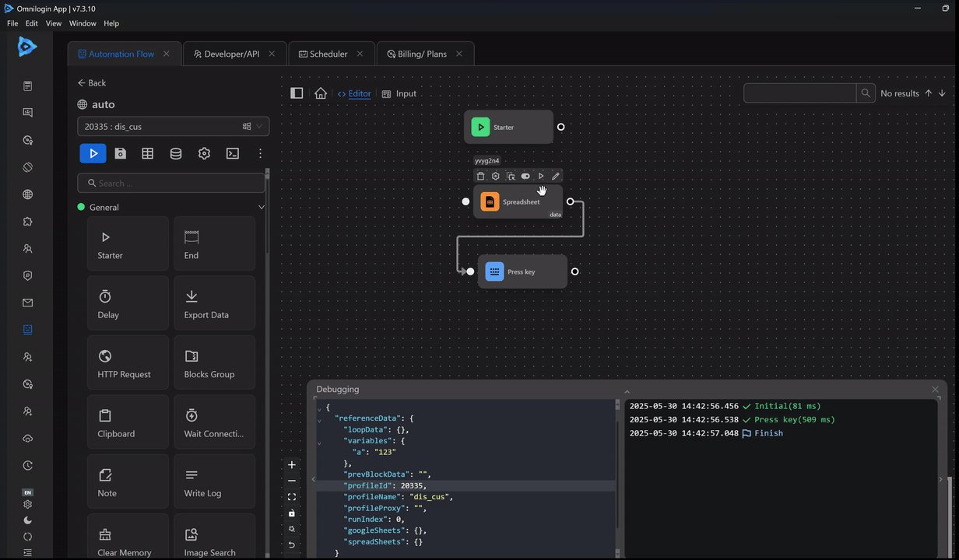Collapse the "variables" object in debug JSON
The height and width of the screenshot is (560, 959).
pyautogui.click(x=319, y=443)
